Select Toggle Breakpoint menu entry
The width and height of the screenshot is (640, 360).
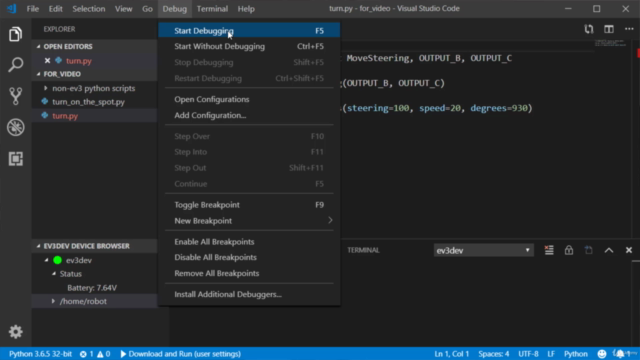coord(249,205)
